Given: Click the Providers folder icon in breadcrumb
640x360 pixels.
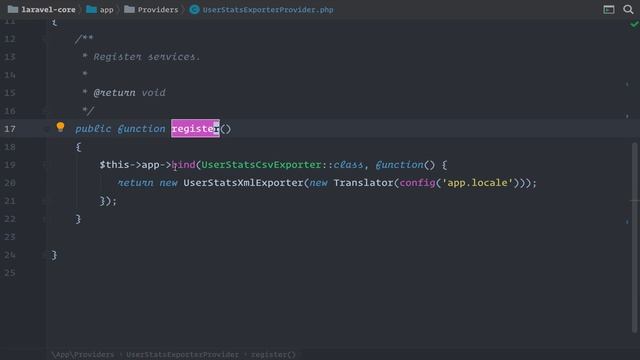Looking at the screenshot, I should pyautogui.click(x=129, y=9).
